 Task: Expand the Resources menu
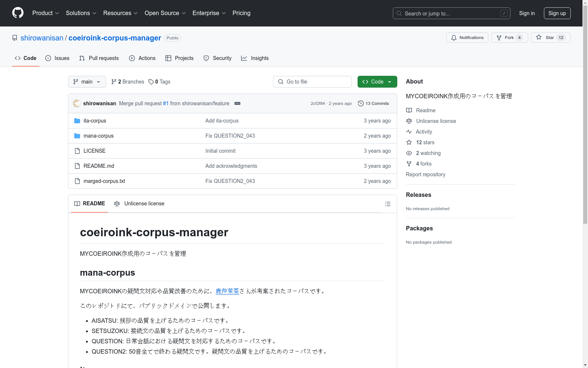click(x=120, y=13)
